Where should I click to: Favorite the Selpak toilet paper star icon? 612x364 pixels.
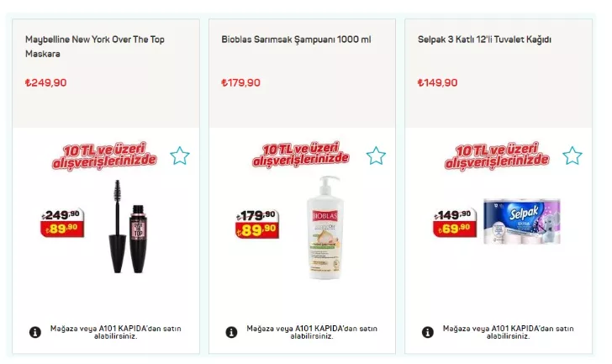(x=572, y=156)
